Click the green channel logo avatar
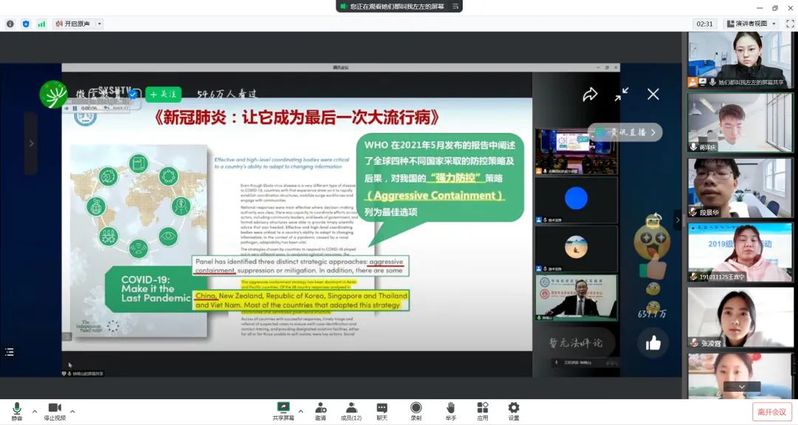 coord(53,95)
